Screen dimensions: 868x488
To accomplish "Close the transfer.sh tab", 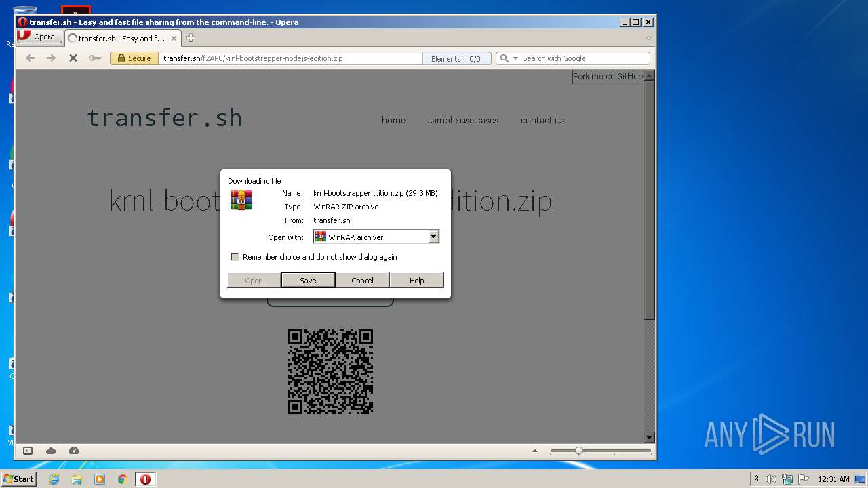I will point(174,39).
